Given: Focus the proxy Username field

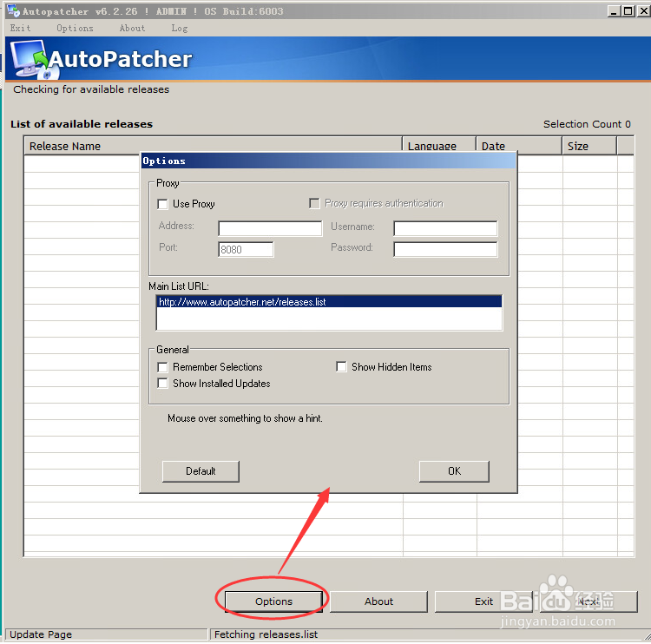Looking at the screenshot, I should click(x=445, y=228).
